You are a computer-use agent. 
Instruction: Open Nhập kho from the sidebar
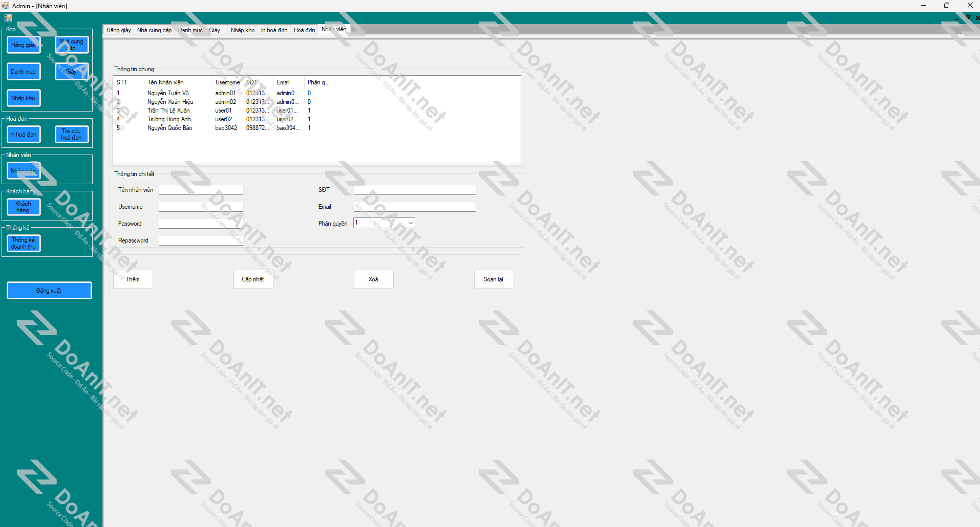pos(24,98)
